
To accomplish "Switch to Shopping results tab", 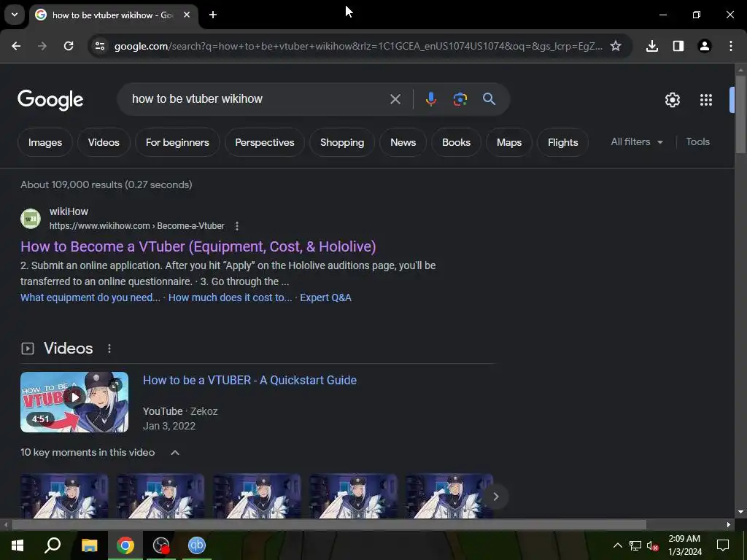I will (x=342, y=142).
